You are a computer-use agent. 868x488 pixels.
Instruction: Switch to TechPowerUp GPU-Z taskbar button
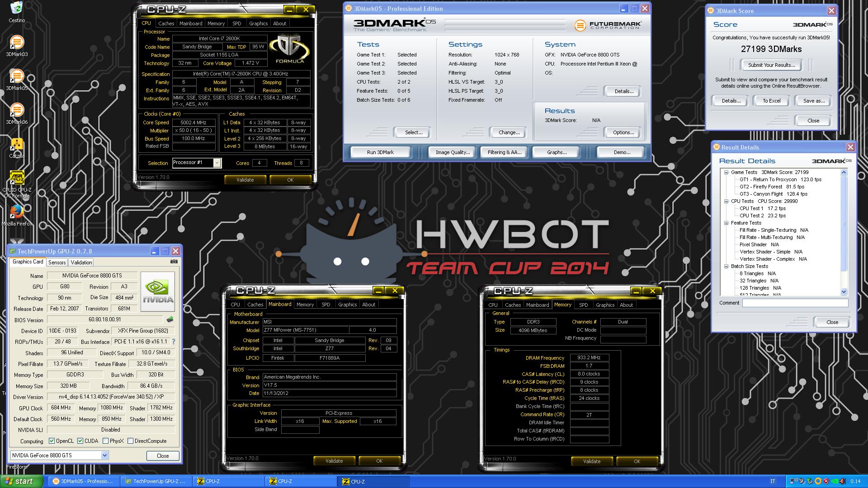[x=156, y=481]
